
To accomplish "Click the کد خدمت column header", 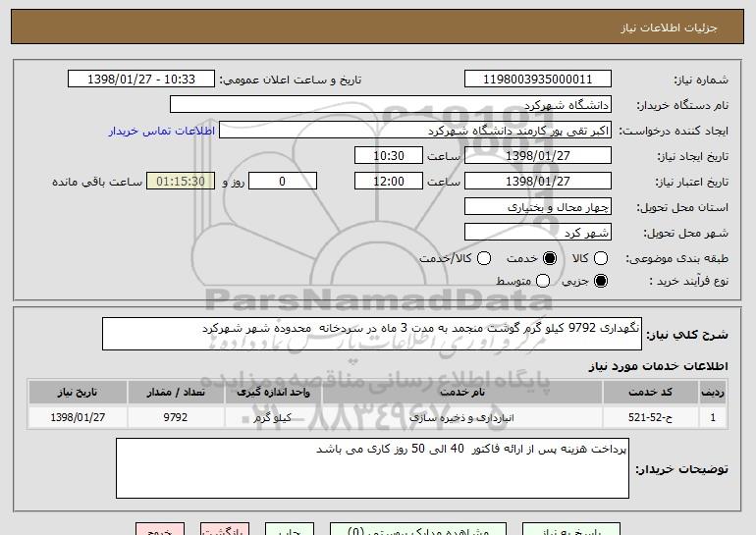I will [650, 393].
